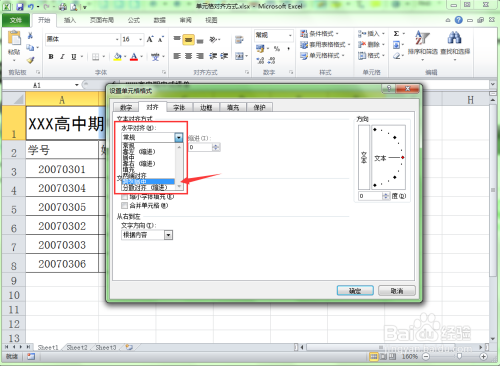Open the Name Box dropdown arrow
The image size is (500, 366).
[77, 85]
